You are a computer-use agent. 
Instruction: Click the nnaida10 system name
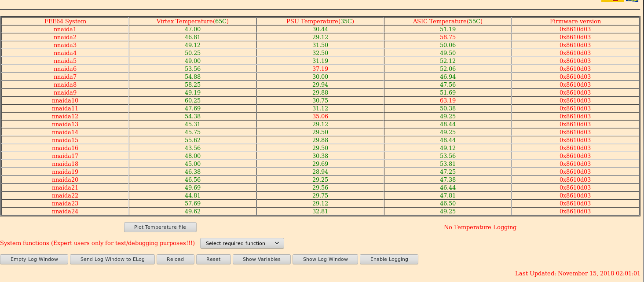pyautogui.click(x=65, y=100)
